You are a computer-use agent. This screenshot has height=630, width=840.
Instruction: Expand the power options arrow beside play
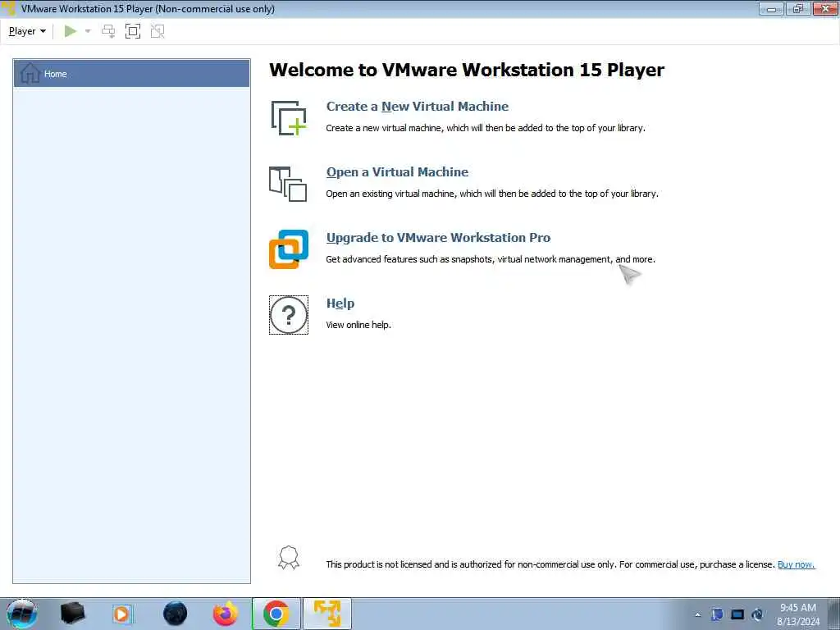coord(88,31)
